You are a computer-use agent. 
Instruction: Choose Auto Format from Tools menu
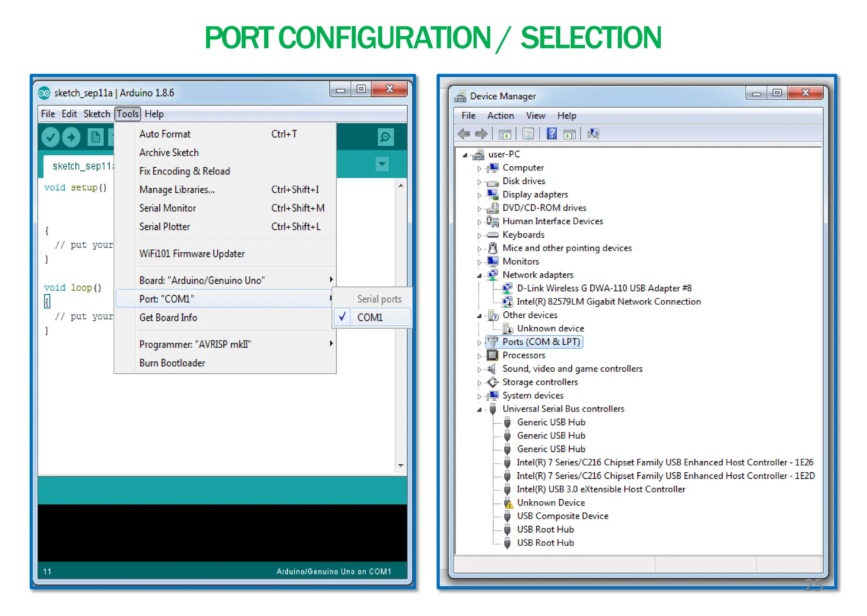225,134
